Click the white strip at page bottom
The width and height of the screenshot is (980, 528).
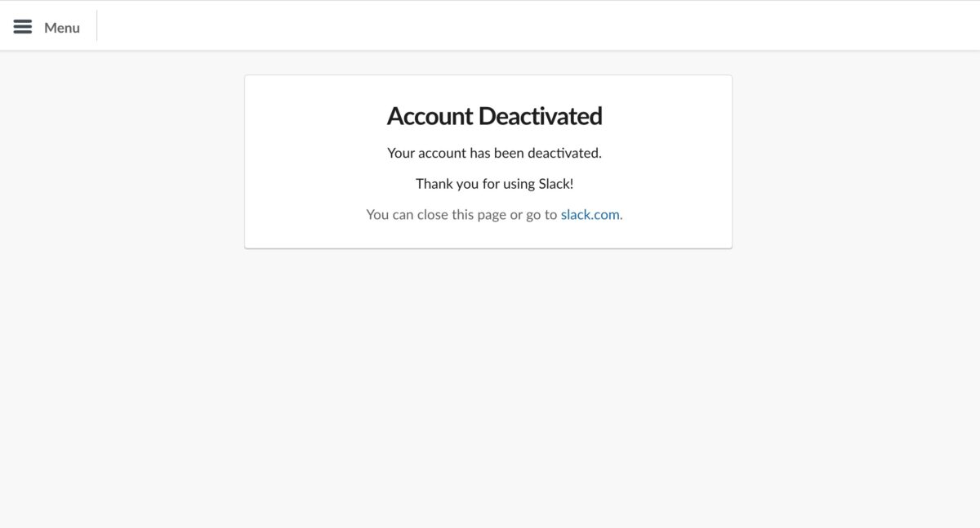[490, 527]
